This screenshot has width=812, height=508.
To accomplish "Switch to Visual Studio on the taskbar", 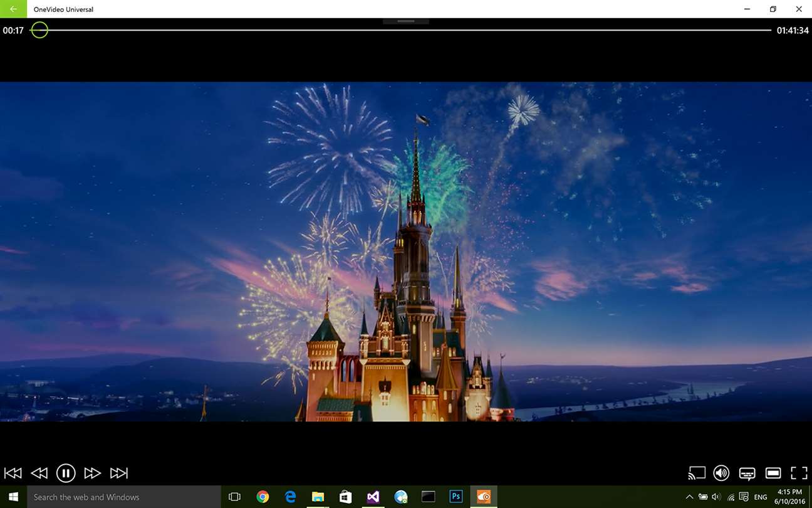I will pyautogui.click(x=373, y=497).
